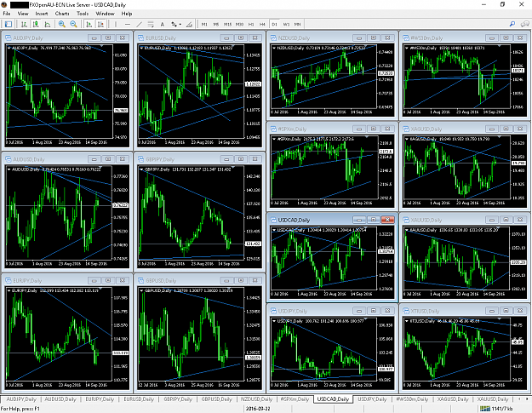Switch to candlestick chart display

36,24
